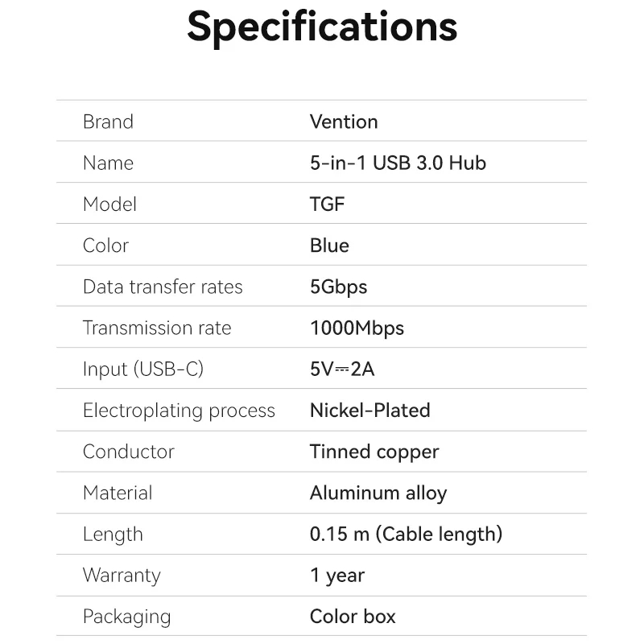
Task: Click the Tinned copper conductor value
Action: [374, 452]
